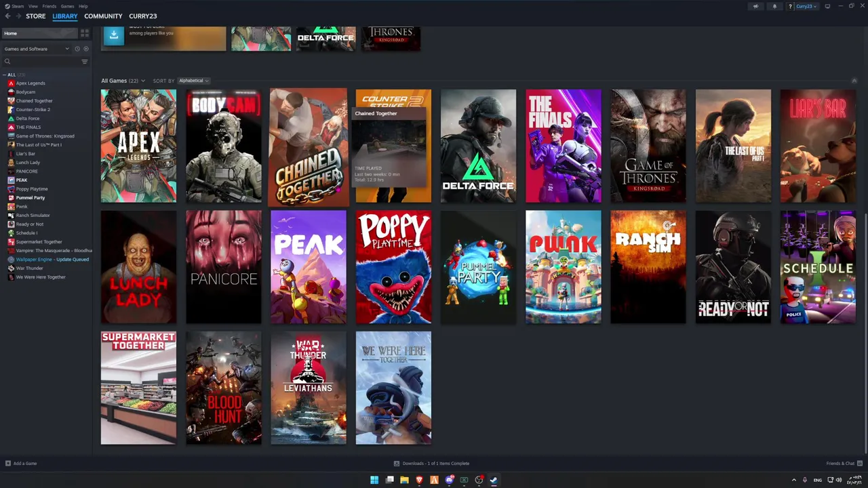Open the Windows Start button
Image resolution: width=868 pixels, height=488 pixels.
point(374,480)
